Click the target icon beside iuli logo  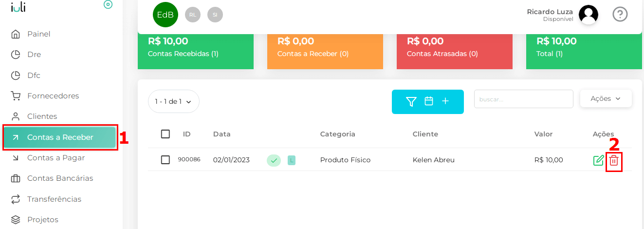[108, 4]
